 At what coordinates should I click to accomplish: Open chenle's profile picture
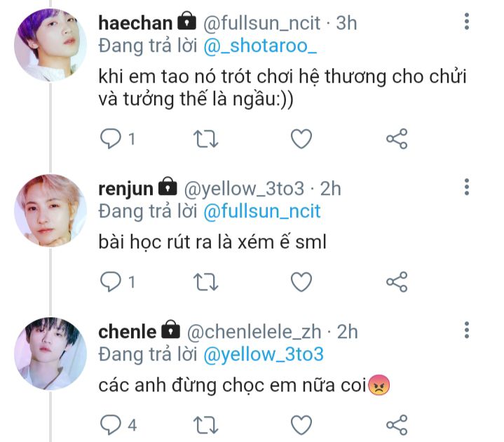[x=50, y=352]
